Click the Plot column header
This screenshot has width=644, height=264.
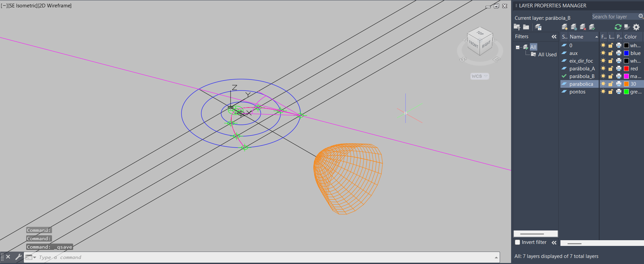pyautogui.click(x=619, y=37)
